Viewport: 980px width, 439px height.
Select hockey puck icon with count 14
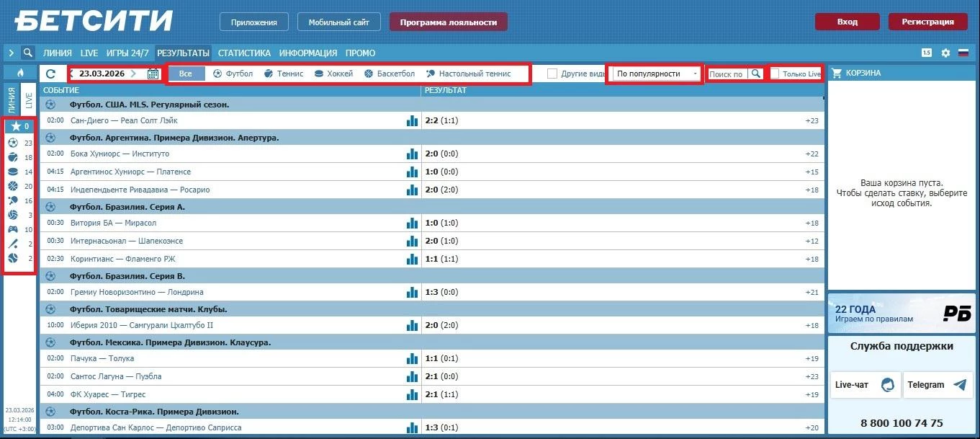pyautogui.click(x=13, y=172)
